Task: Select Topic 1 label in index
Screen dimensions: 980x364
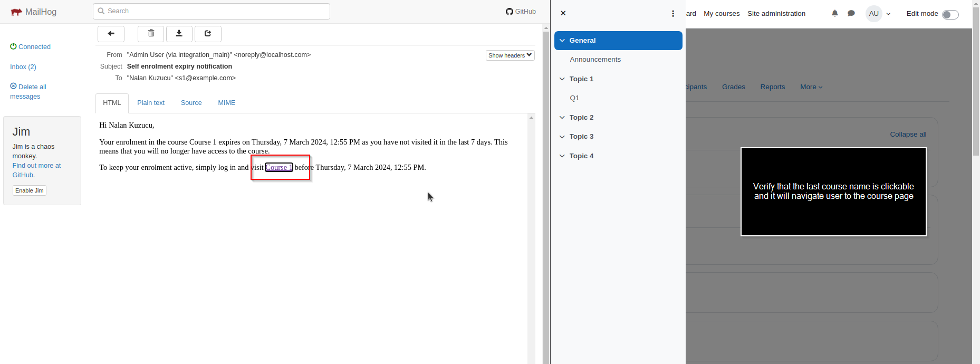Action: (x=581, y=79)
